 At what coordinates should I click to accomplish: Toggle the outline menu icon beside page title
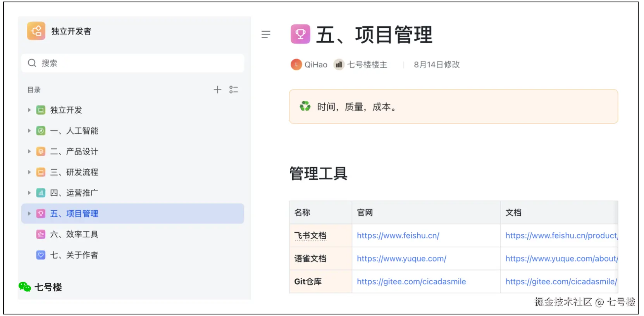[x=266, y=34]
